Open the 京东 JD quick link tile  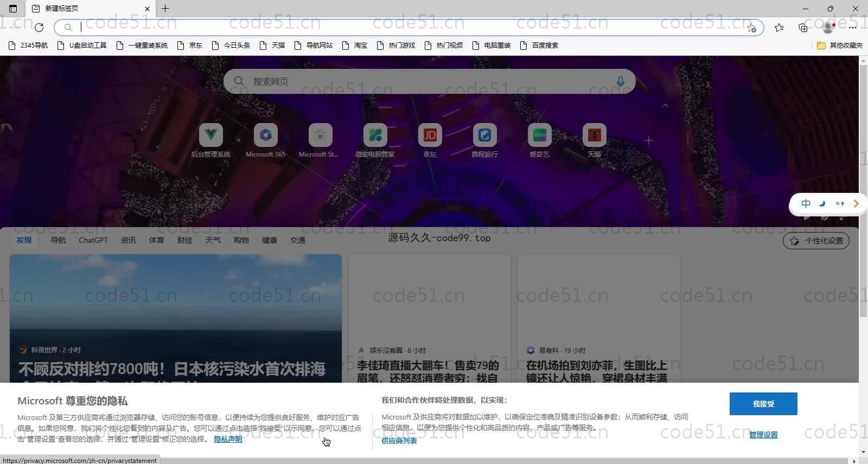tap(430, 141)
